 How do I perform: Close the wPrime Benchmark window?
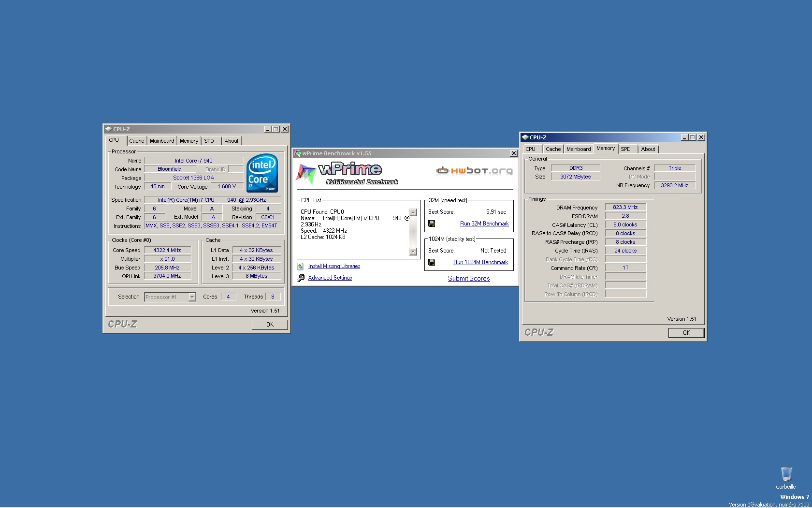pos(513,153)
